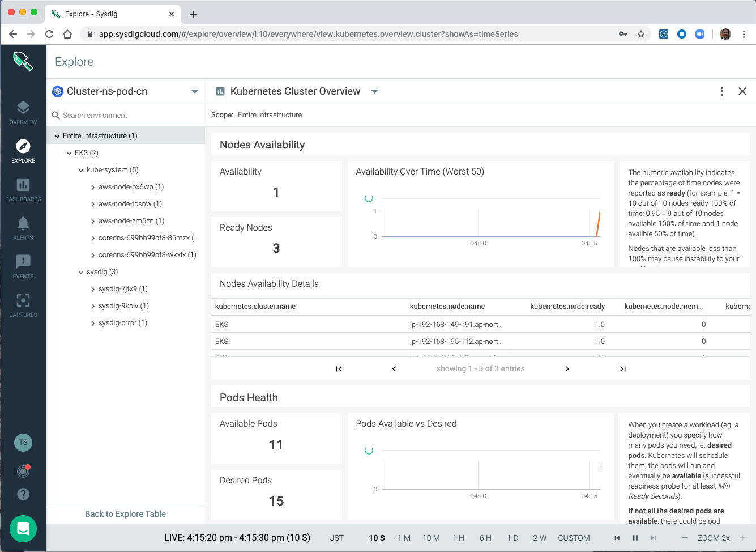Open a new browser tab

tap(193, 14)
